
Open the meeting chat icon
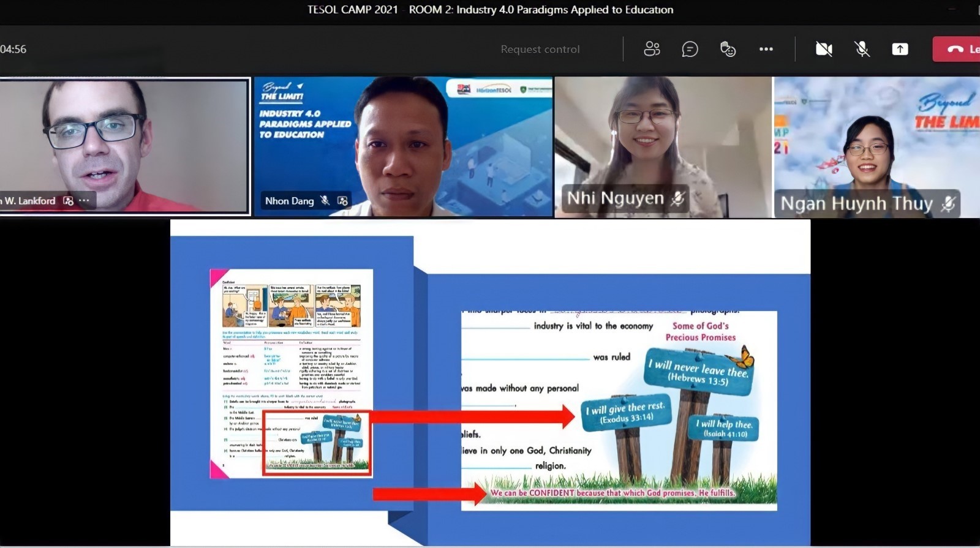pyautogui.click(x=690, y=49)
